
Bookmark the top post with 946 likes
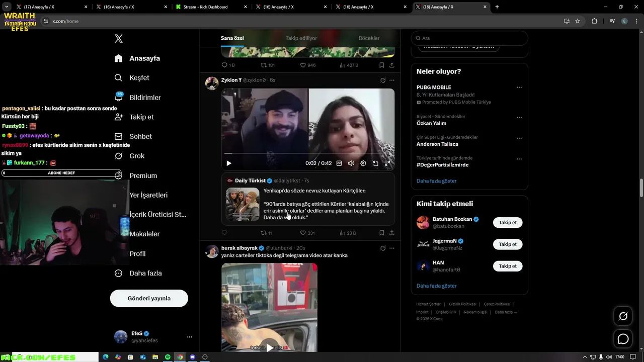(382, 65)
